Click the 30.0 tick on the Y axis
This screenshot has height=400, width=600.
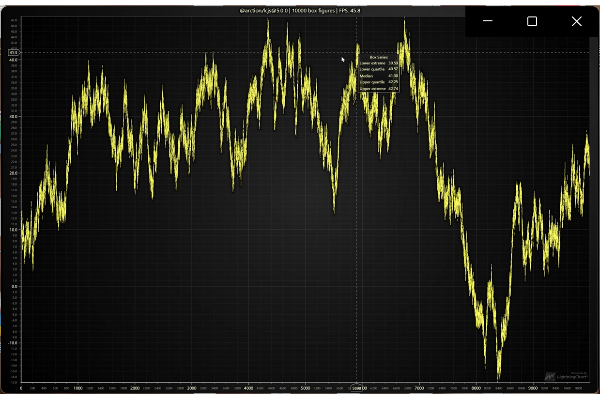(14, 117)
